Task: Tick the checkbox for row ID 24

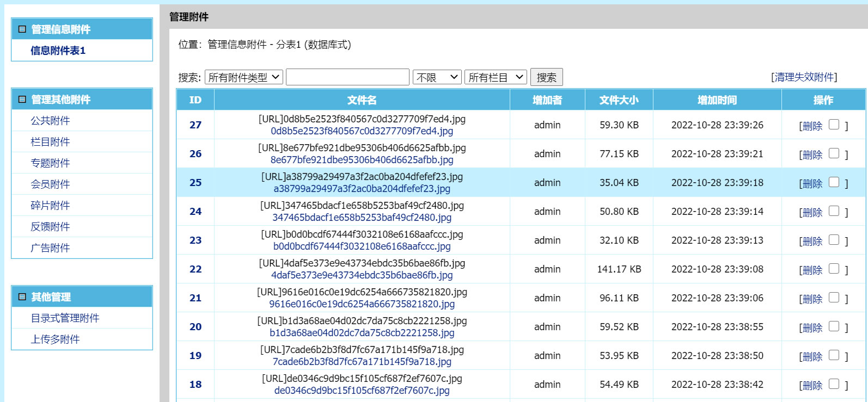Action: point(834,211)
